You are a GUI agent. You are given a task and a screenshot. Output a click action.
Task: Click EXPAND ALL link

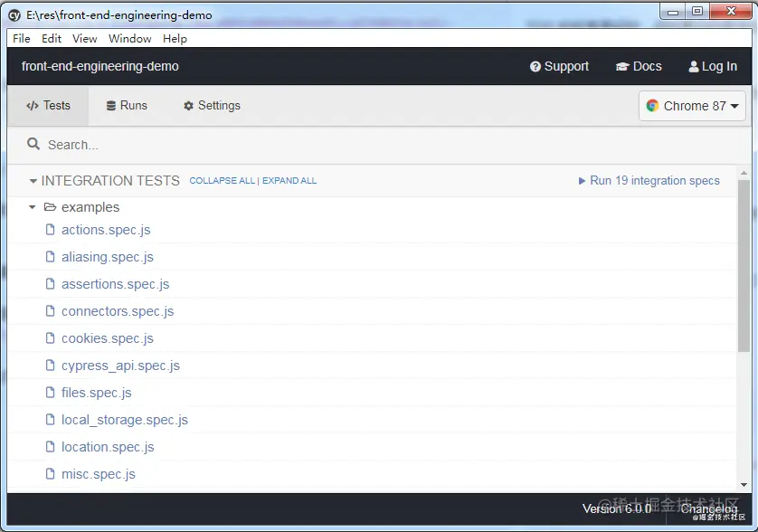[x=289, y=180]
